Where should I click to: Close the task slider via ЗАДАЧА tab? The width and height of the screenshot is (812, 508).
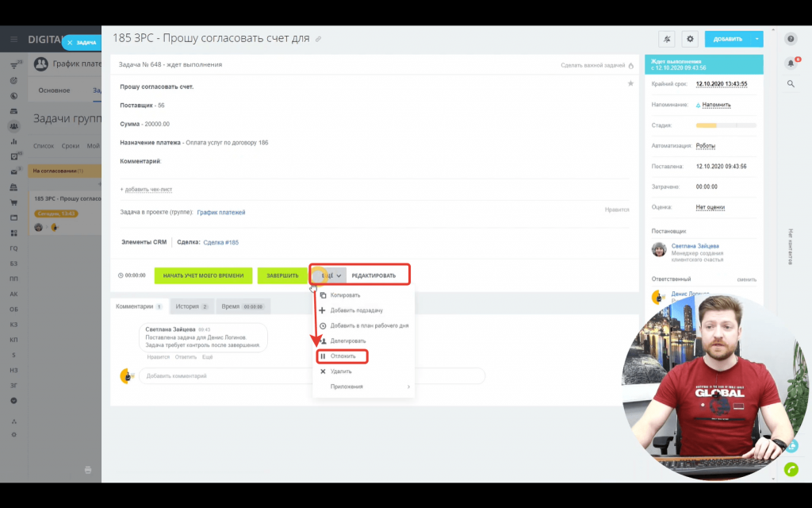pyautogui.click(x=82, y=43)
